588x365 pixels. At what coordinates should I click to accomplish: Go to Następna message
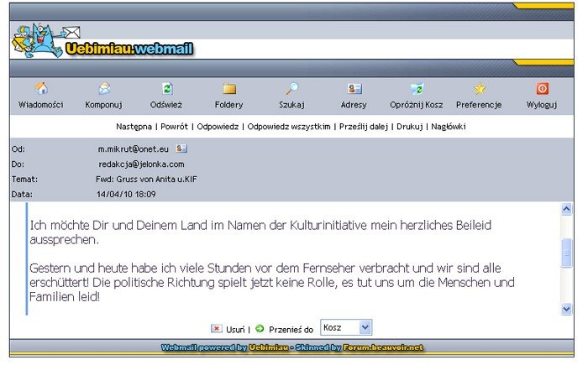click(134, 127)
